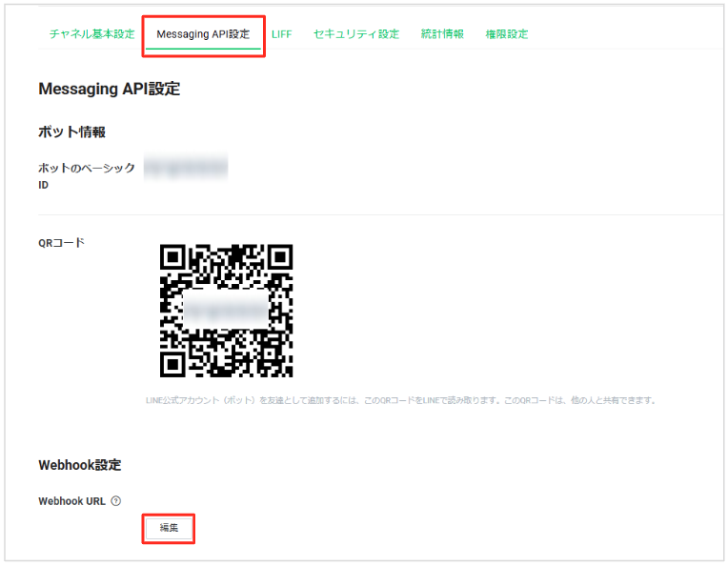Viewport: 728px width, 566px height.
Task: Open the 統計情報 tab
Action: pos(442,34)
